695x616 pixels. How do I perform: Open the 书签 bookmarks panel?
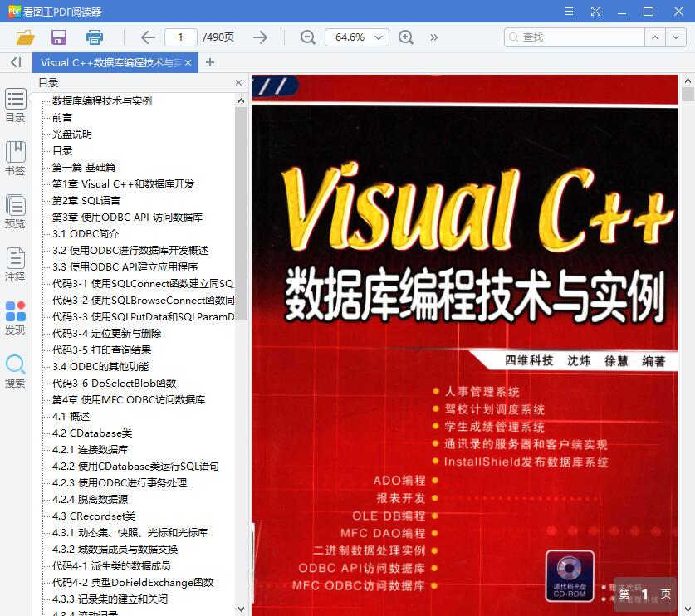(x=16, y=159)
